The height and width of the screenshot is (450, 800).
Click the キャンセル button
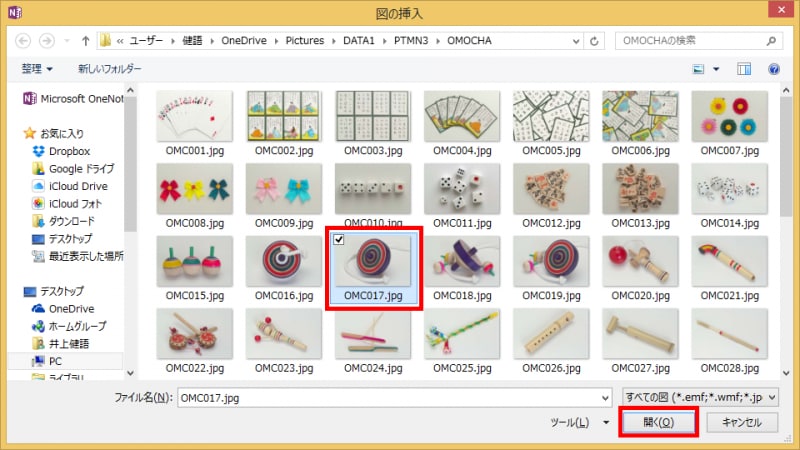742,422
